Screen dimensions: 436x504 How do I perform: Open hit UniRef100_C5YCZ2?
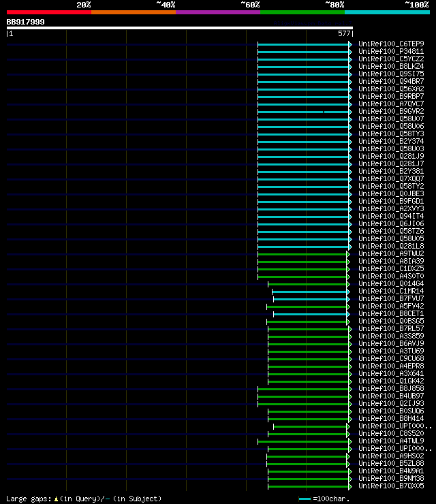point(391,59)
